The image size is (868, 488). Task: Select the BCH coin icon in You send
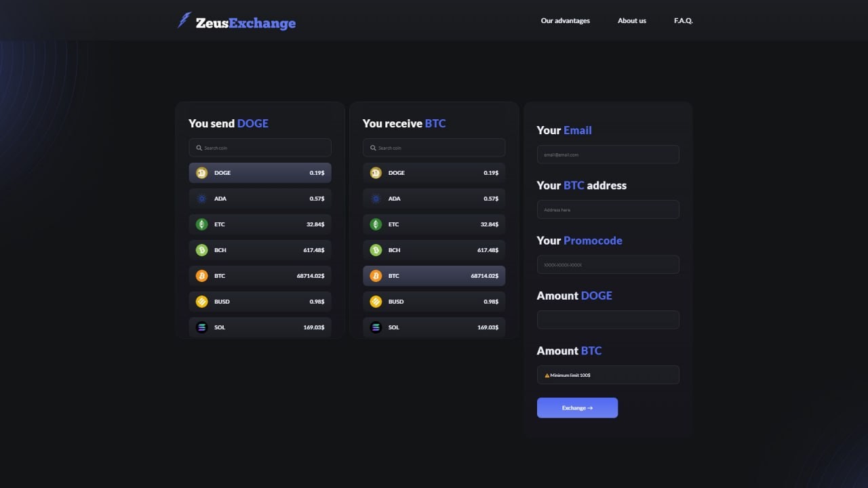point(201,250)
